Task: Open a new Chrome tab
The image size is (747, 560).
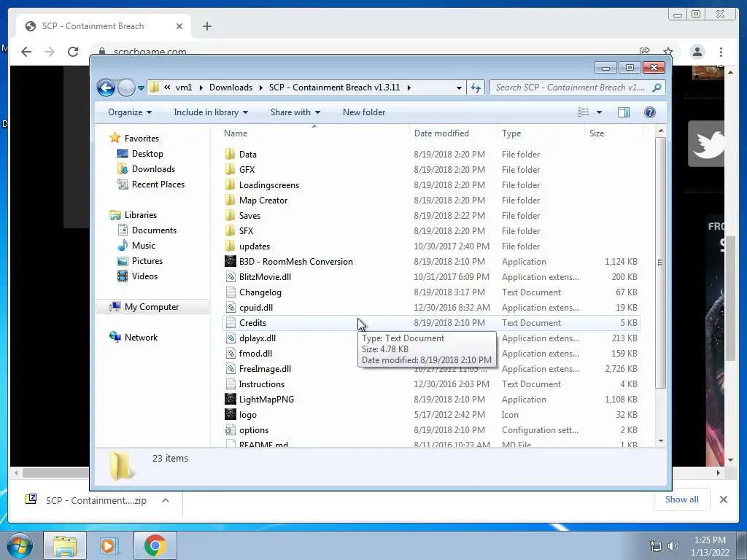Action: click(206, 26)
